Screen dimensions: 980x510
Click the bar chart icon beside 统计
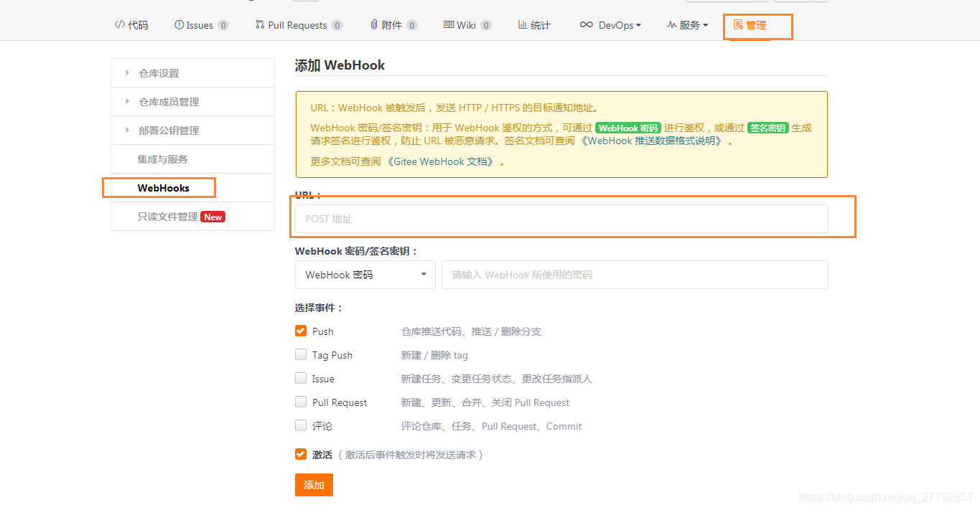(523, 25)
